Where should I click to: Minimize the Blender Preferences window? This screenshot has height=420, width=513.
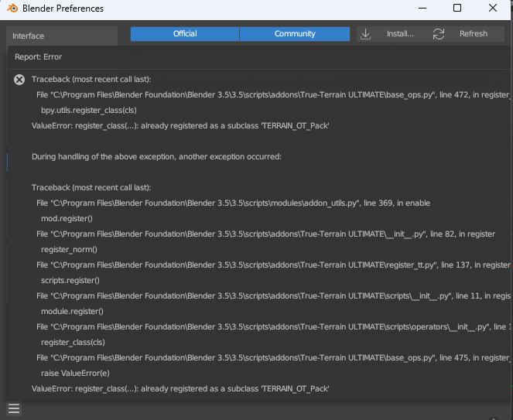pyautogui.click(x=422, y=8)
